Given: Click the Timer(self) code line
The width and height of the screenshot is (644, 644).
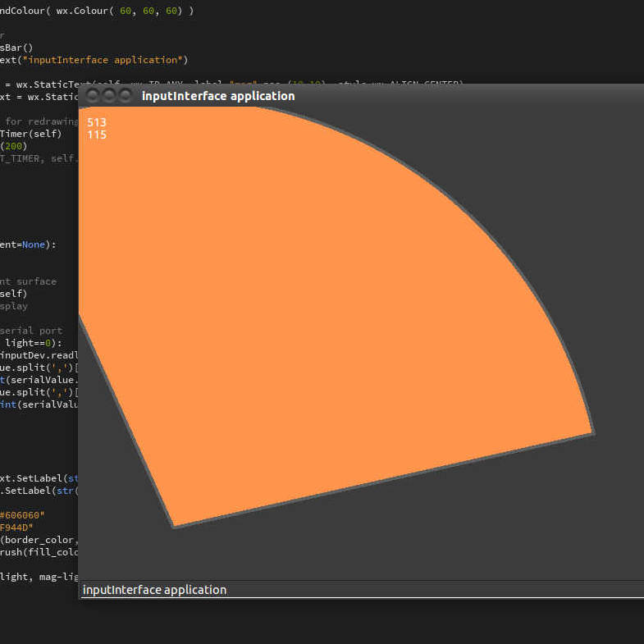Looking at the screenshot, I should point(31,134).
